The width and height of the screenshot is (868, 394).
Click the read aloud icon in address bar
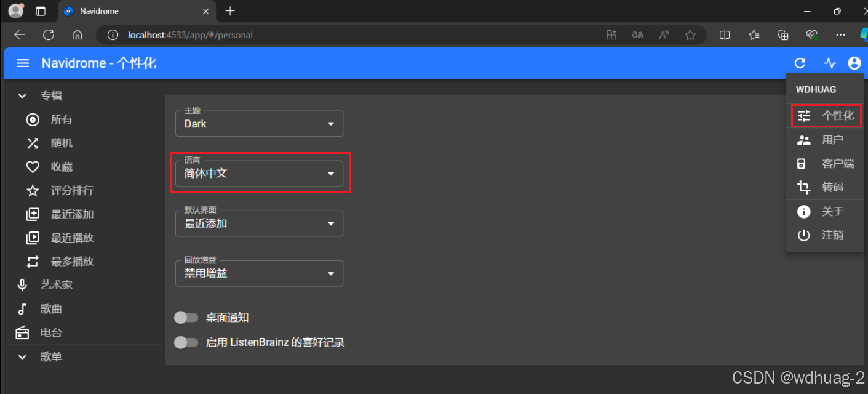[x=664, y=35]
